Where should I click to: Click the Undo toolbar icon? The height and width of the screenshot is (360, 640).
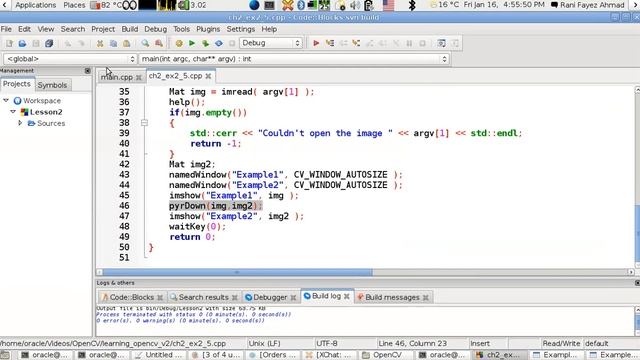click(68, 43)
